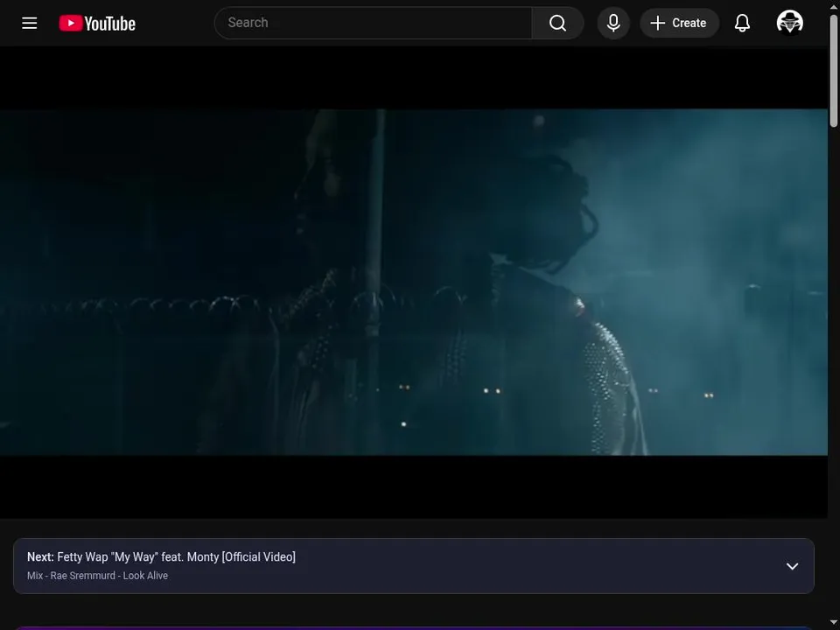Select the Mix - Rae Sremmurd - Look Alive text
This screenshot has width=840, height=630.
97,576
